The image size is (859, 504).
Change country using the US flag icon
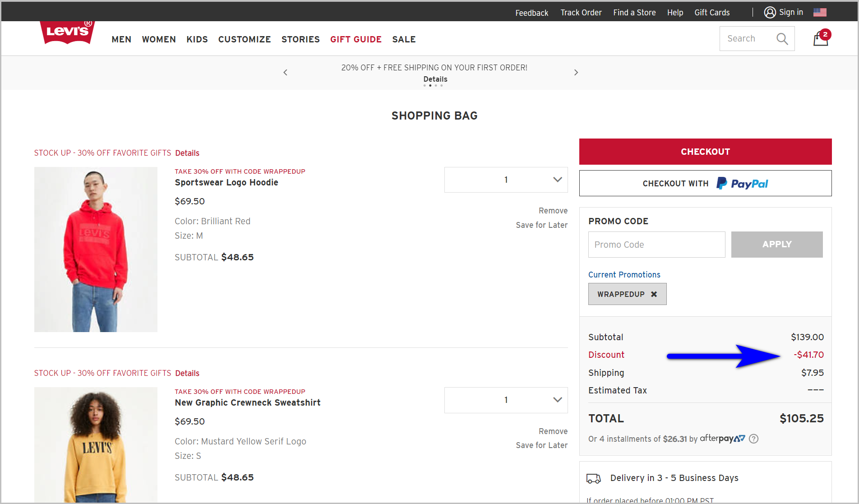pos(820,12)
